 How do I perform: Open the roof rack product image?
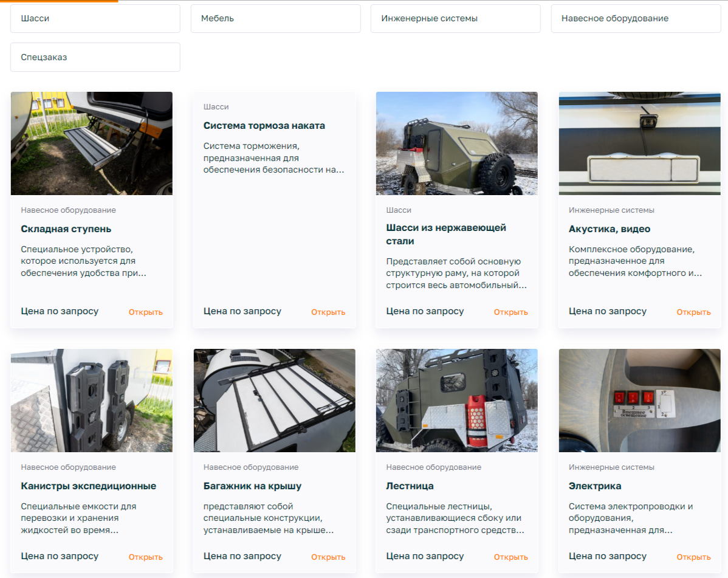tap(274, 401)
